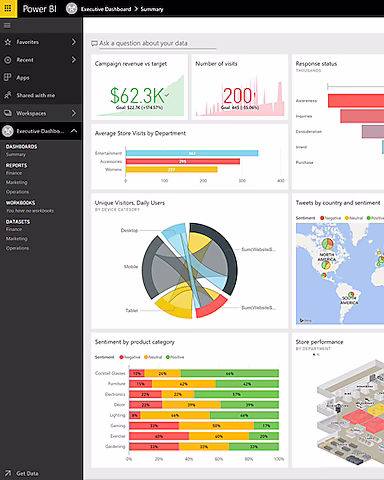
Task: Click the Power BI logo text
Action: point(39,9)
